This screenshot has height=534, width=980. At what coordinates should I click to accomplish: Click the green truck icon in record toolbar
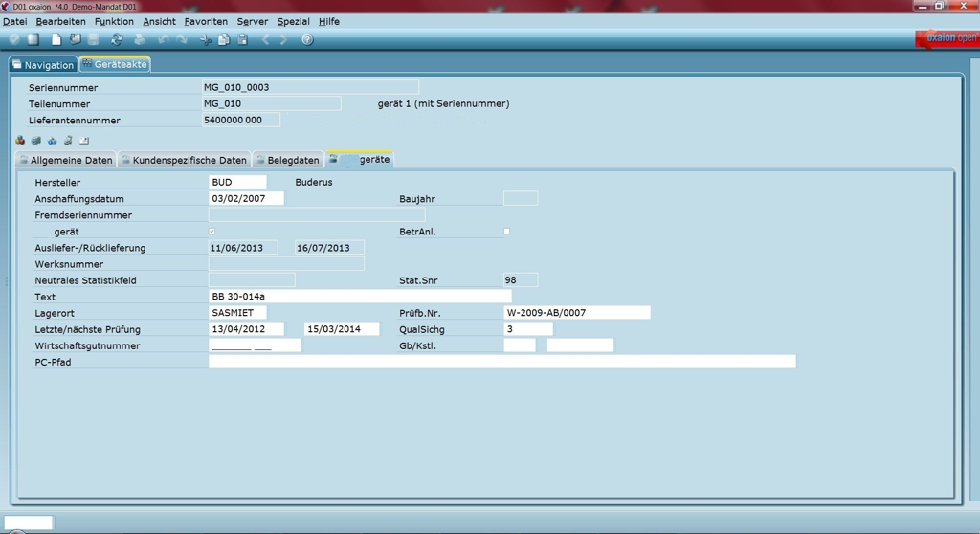click(x=36, y=141)
